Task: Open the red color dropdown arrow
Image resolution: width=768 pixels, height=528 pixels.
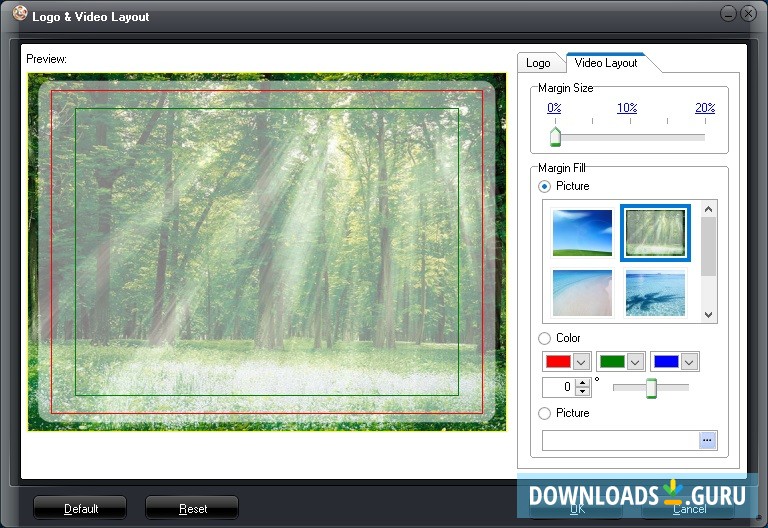Action: pos(581,362)
